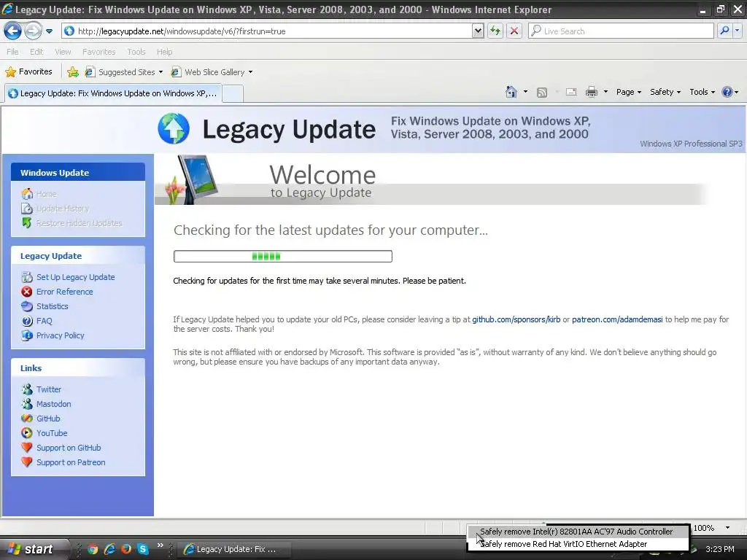Click the FAQ question mark icon

click(27, 321)
